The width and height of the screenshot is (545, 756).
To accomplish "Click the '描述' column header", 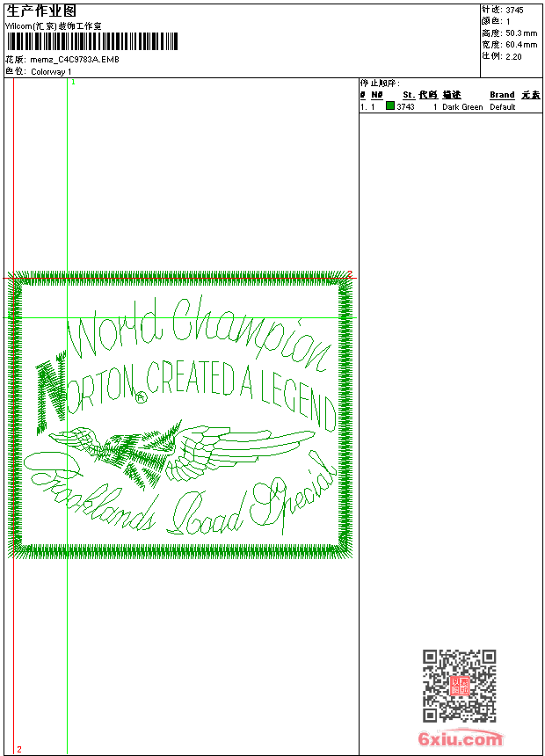I will [x=452, y=95].
